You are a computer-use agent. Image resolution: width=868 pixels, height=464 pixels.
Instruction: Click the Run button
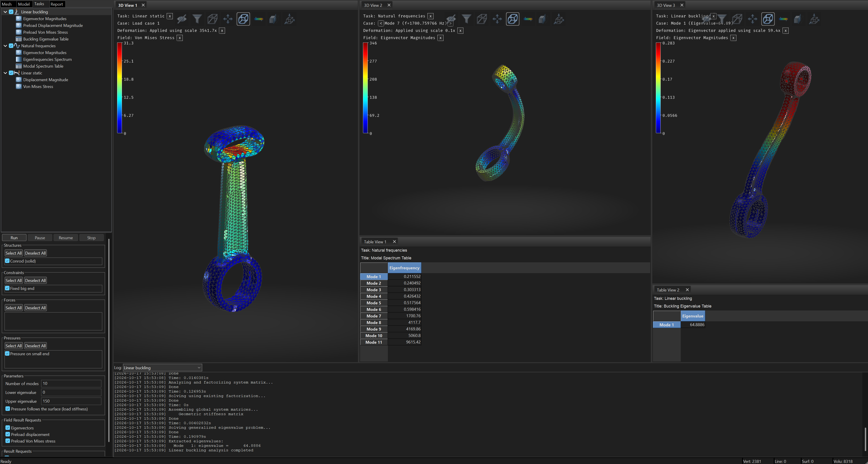tap(14, 238)
